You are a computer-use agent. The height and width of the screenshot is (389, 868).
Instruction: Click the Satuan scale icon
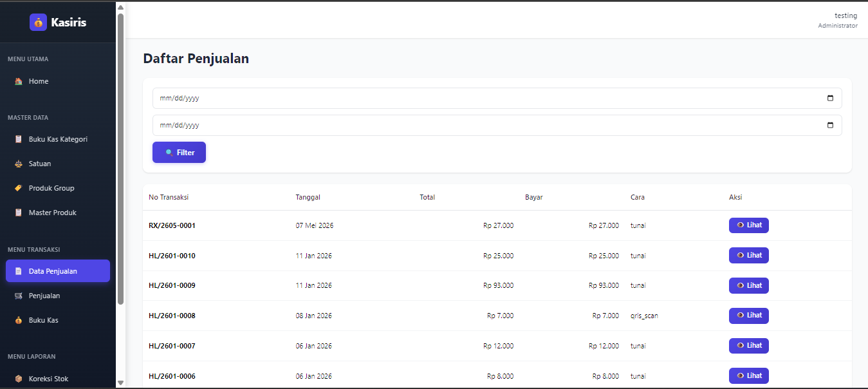tap(19, 164)
